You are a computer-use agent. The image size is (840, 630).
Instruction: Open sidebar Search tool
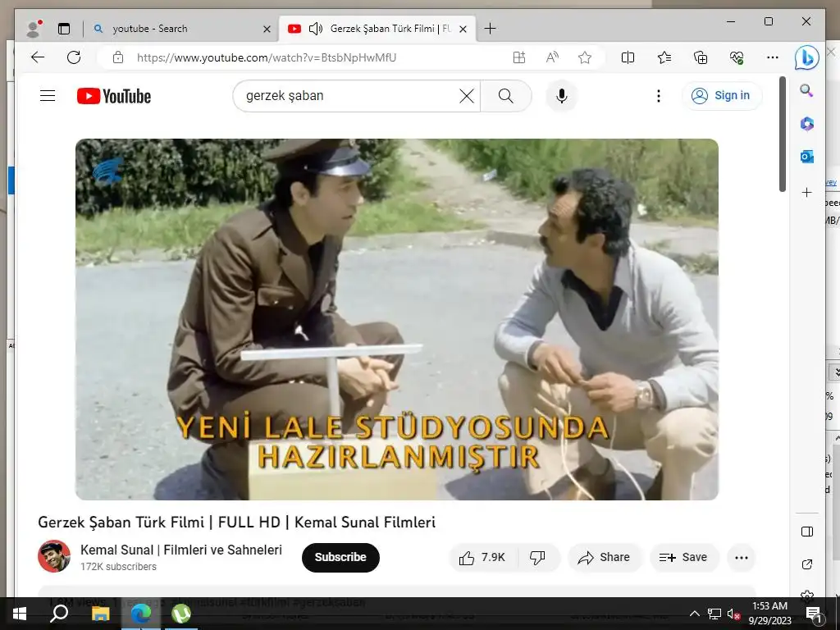pos(807,90)
